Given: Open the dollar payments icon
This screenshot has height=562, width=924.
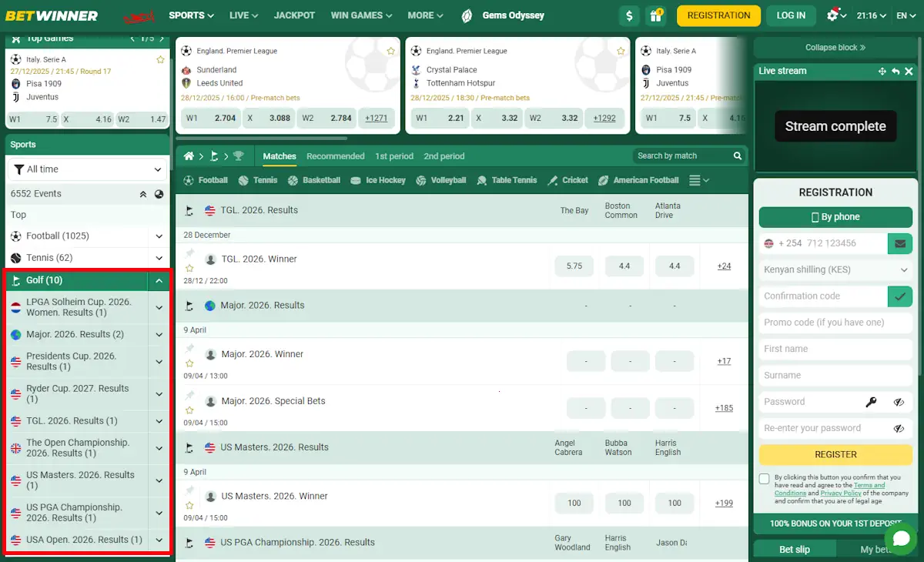Looking at the screenshot, I should coord(629,15).
